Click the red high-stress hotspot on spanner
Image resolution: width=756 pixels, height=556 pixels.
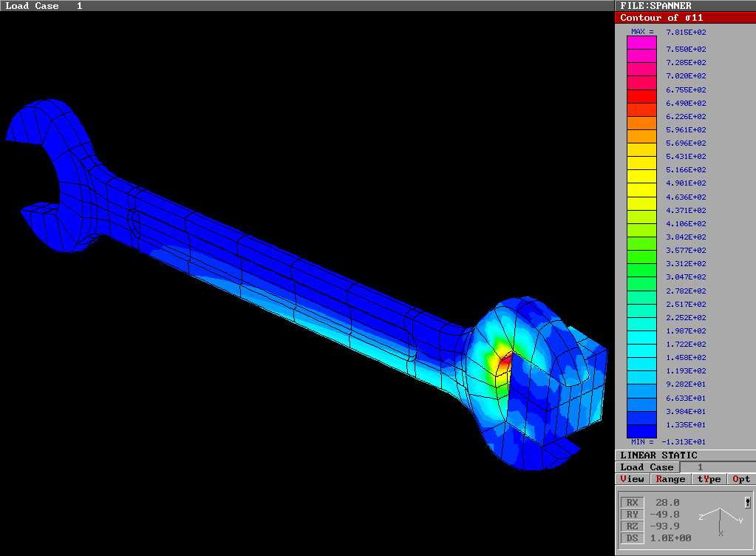pos(505,362)
